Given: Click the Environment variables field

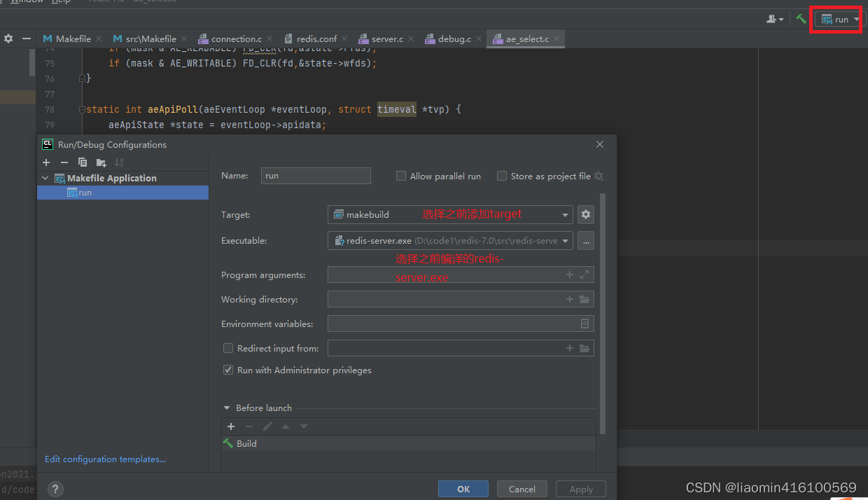Looking at the screenshot, I should pos(461,324).
